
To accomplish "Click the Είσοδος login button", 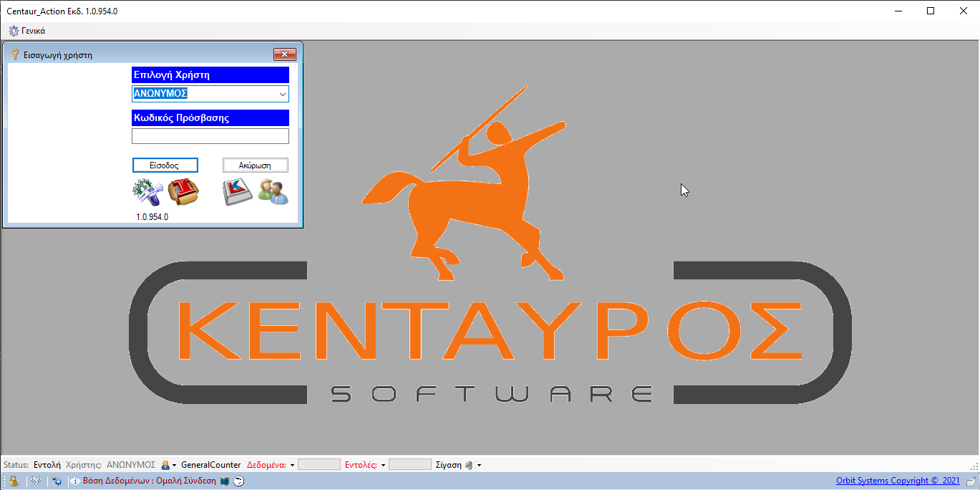I will 165,165.
